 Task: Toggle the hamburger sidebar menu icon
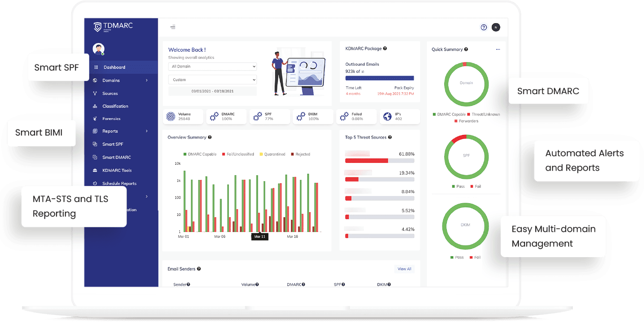pyautogui.click(x=173, y=27)
